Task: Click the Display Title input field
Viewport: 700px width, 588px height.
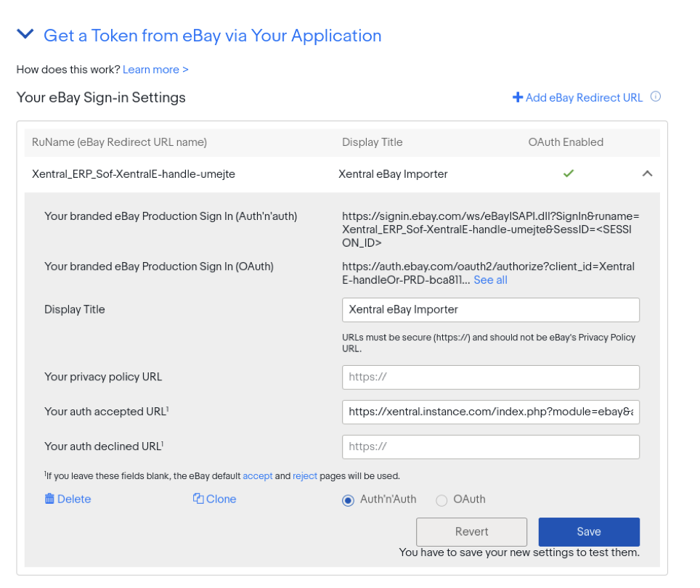Action: pos(490,309)
